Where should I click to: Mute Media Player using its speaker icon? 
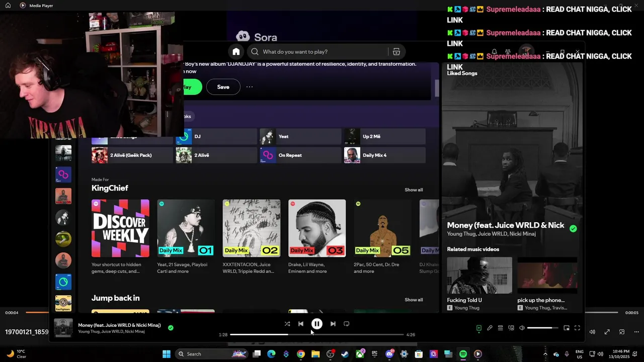592,332
